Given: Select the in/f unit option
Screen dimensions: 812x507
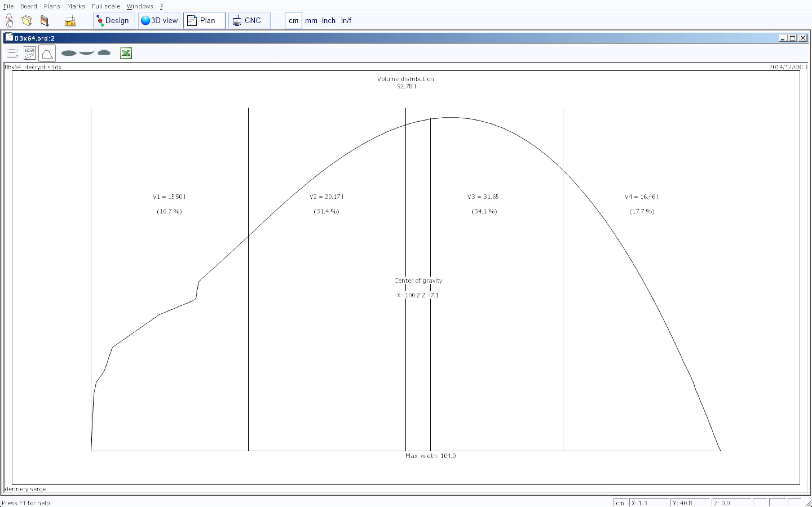Looking at the screenshot, I should 346,21.
